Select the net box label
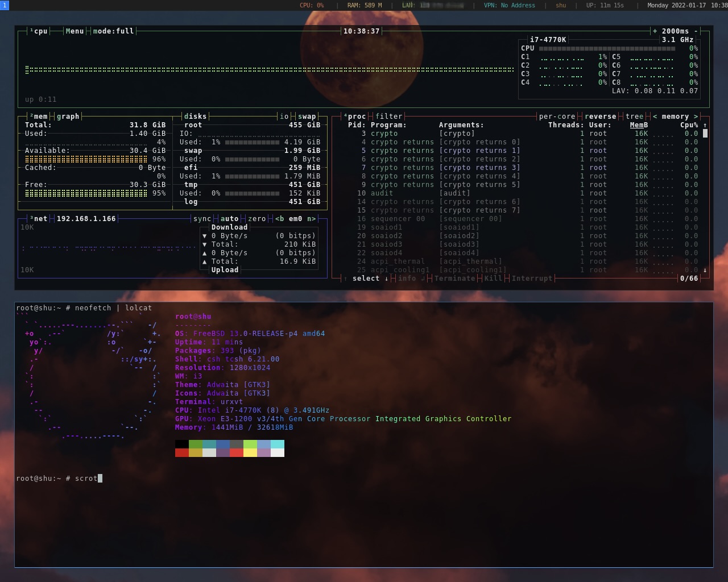Screen dimensions: 728x582 tap(39, 219)
